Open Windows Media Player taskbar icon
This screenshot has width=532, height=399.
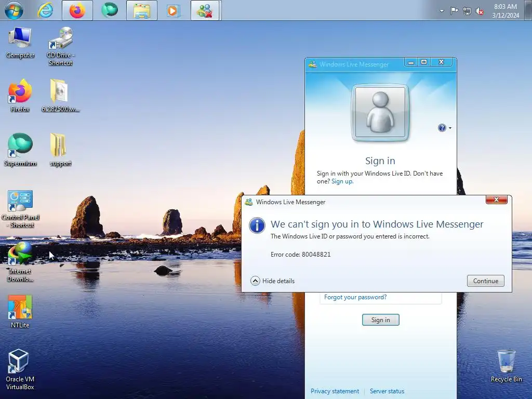(174, 10)
